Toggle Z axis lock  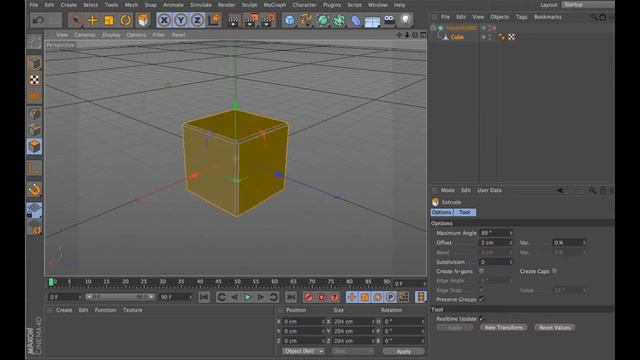click(198, 20)
